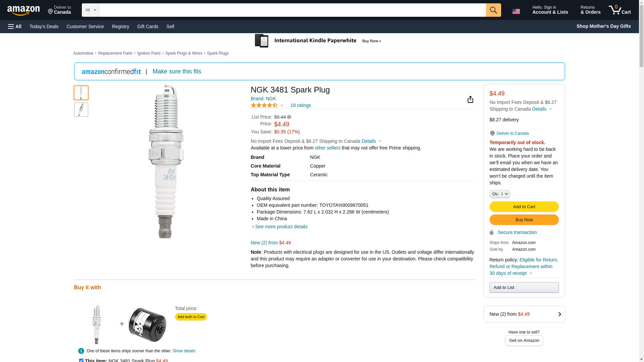This screenshot has height=362, width=644.
Task: Open the Qty quantity dropdown
Action: [499, 194]
